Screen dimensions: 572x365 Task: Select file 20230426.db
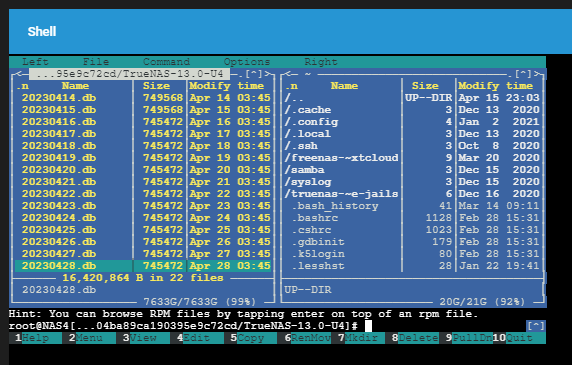click(143, 242)
